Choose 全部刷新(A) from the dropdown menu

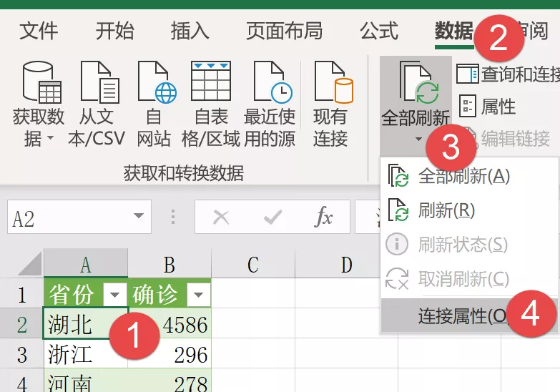tap(469, 176)
